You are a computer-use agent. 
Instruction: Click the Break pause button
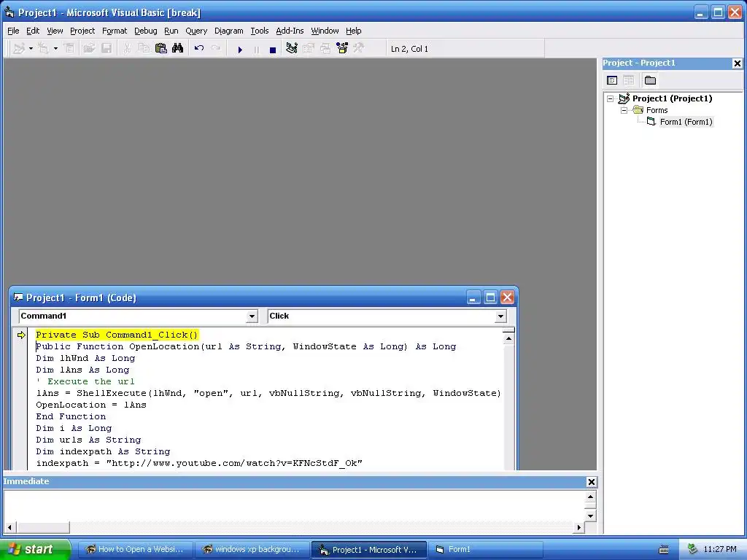tap(256, 50)
